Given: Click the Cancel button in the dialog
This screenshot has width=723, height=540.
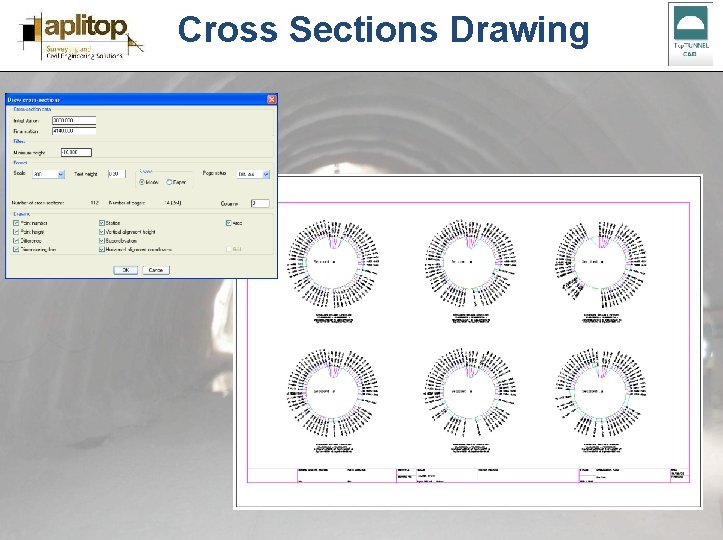Looking at the screenshot, I should pos(156,270).
